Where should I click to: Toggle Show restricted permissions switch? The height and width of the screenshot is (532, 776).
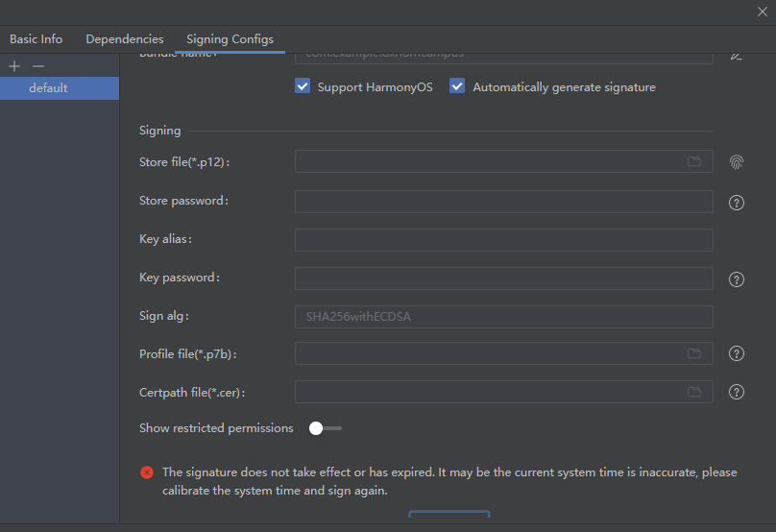pyautogui.click(x=326, y=428)
